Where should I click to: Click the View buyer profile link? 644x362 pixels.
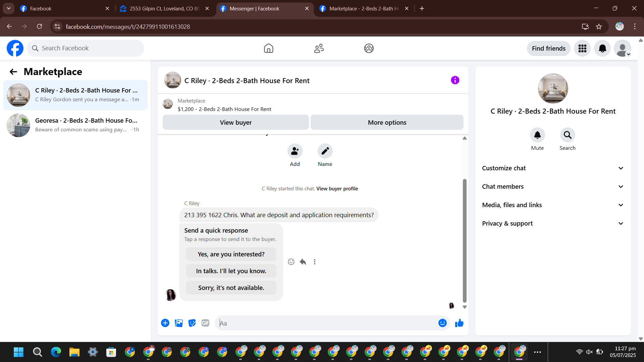coord(337,189)
